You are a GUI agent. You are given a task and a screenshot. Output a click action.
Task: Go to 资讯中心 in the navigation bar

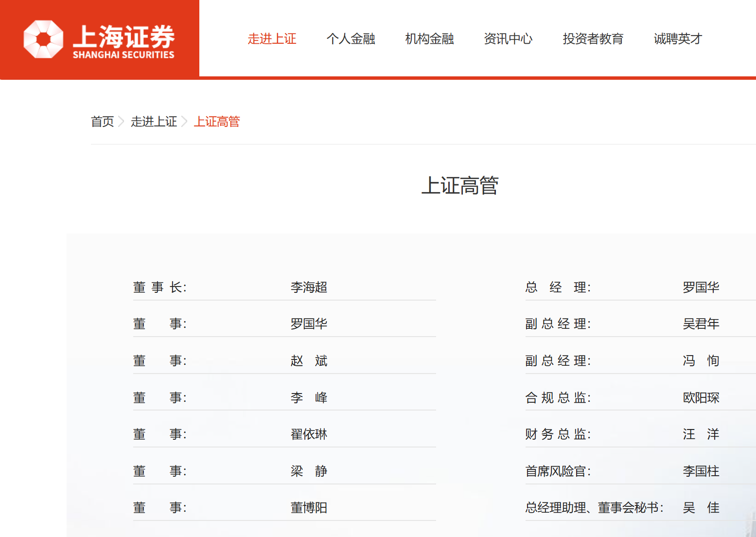point(508,39)
